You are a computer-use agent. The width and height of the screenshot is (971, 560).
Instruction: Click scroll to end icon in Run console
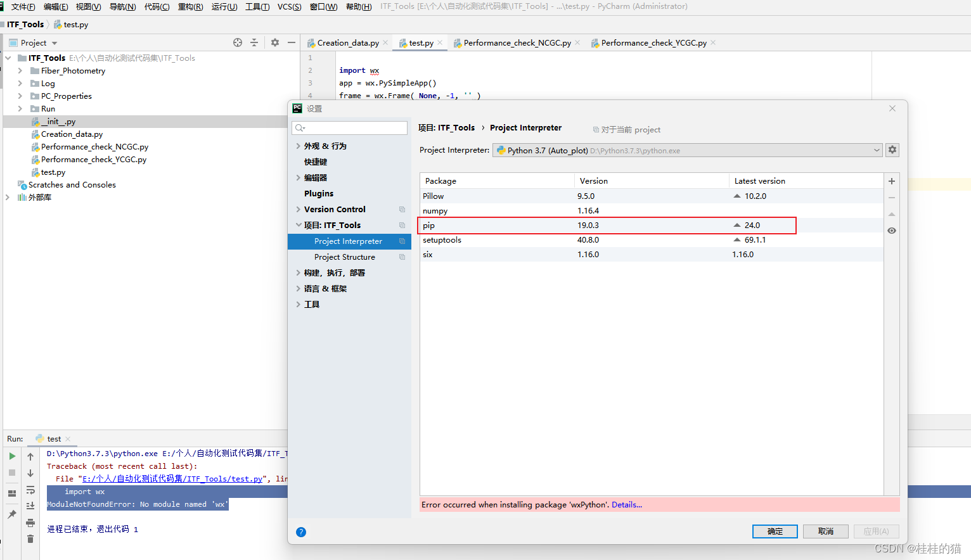[30, 506]
